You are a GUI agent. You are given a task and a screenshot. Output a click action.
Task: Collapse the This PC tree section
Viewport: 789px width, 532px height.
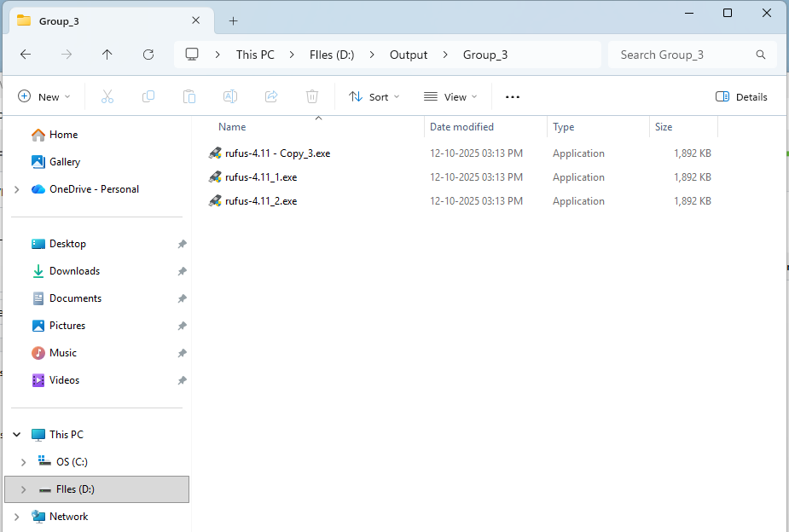[x=15, y=434]
